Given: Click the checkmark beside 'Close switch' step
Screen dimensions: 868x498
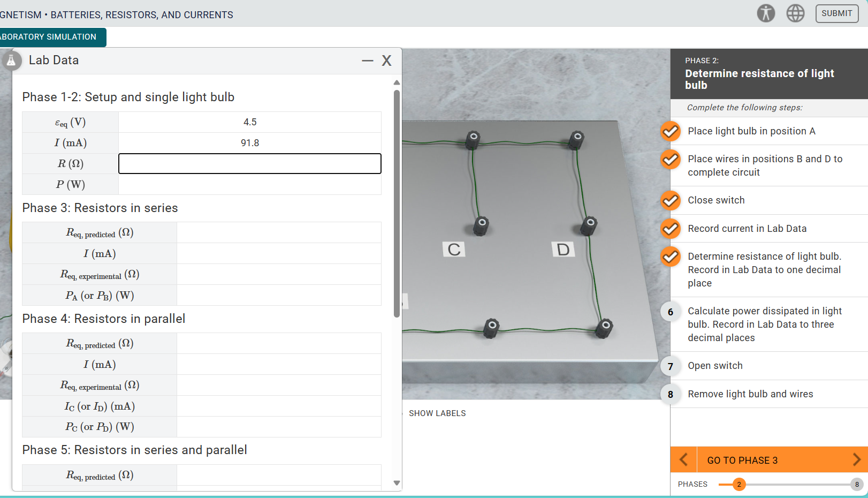Looking at the screenshot, I should [670, 200].
